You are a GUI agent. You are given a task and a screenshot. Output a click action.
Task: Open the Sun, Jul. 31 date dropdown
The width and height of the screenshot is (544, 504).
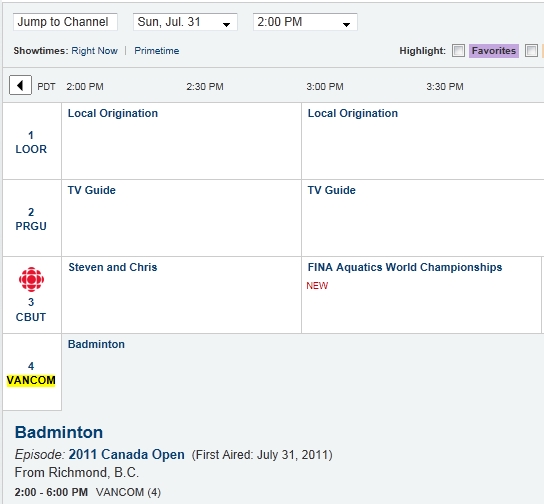click(185, 22)
